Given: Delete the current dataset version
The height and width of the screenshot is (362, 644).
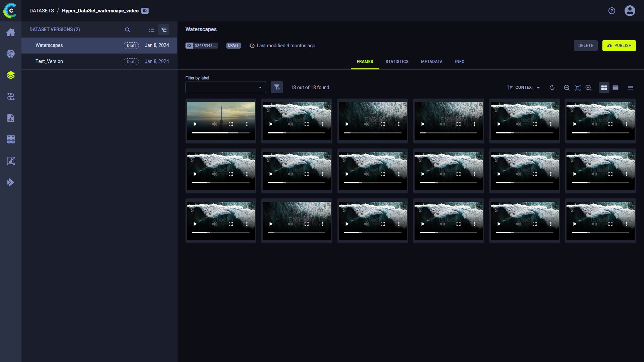Looking at the screenshot, I should pyautogui.click(x=586, y=45).
